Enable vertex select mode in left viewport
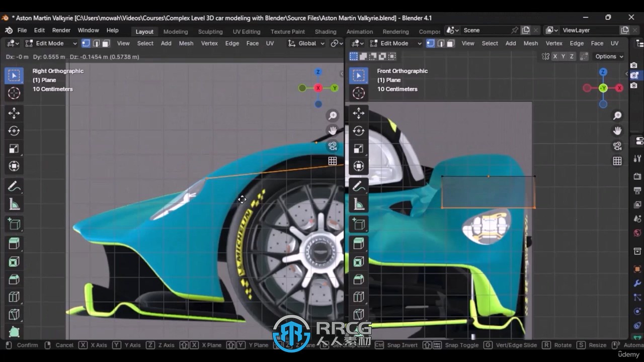This screenshot has height=362, width=644. tap(86, 43)
